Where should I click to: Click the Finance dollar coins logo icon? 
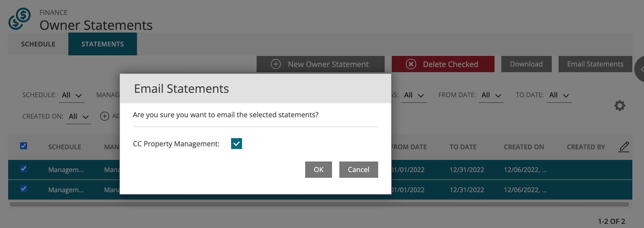tap(20, 19)
